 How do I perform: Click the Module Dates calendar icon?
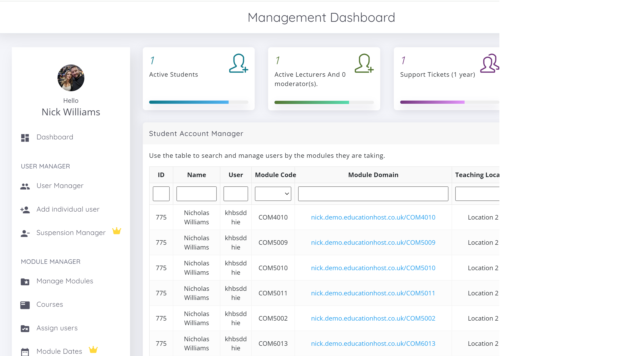point(25,351)
